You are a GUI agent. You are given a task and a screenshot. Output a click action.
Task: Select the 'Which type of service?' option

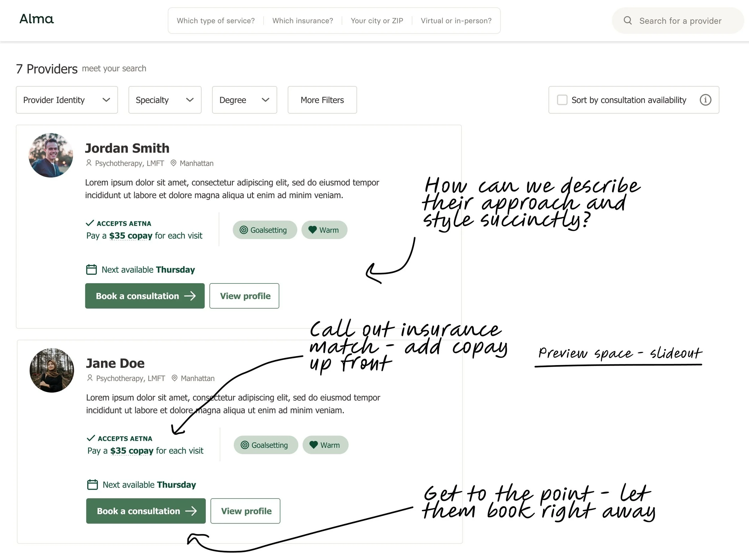(x=216, y=21)
